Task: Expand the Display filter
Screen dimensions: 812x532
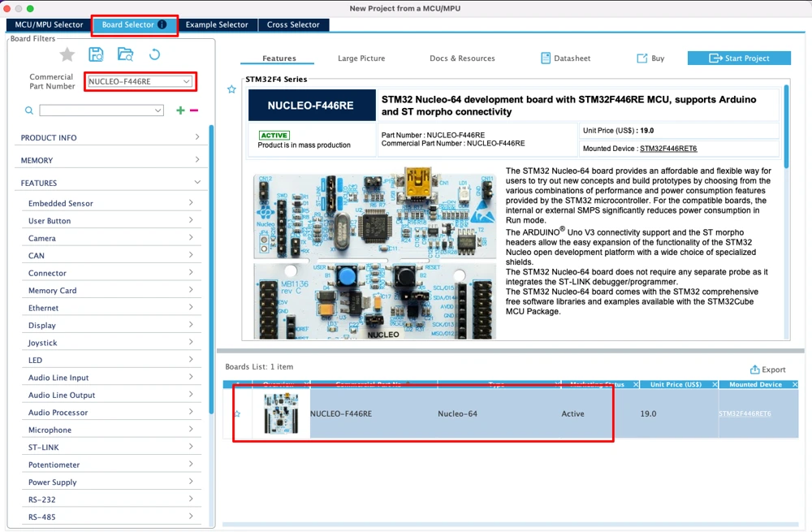Action: [x=111, y=326]
